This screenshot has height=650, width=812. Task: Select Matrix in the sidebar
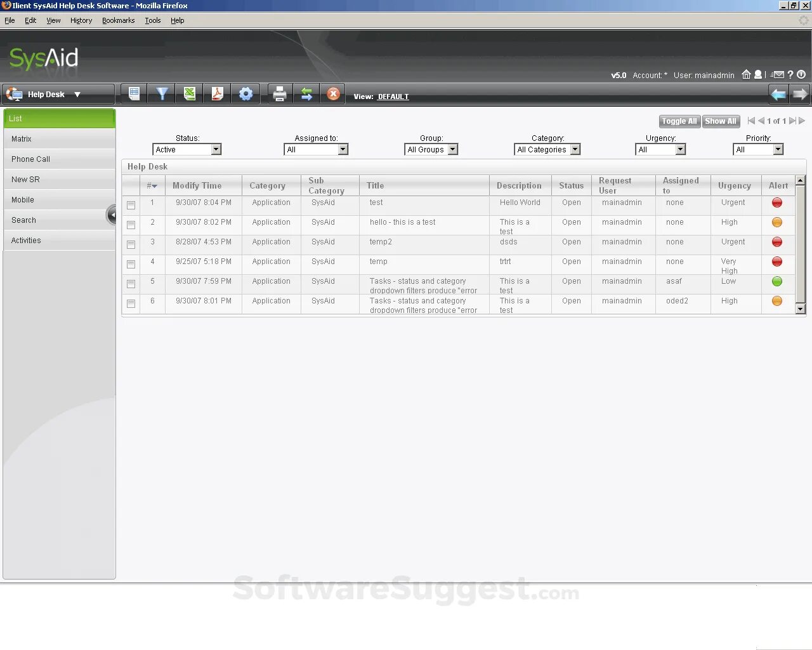(59, 139)
